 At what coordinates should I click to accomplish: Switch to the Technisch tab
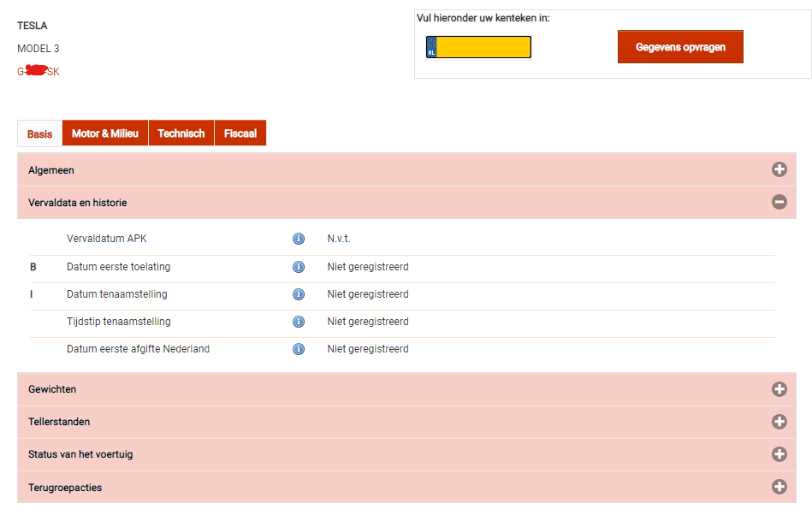point(181,133)
